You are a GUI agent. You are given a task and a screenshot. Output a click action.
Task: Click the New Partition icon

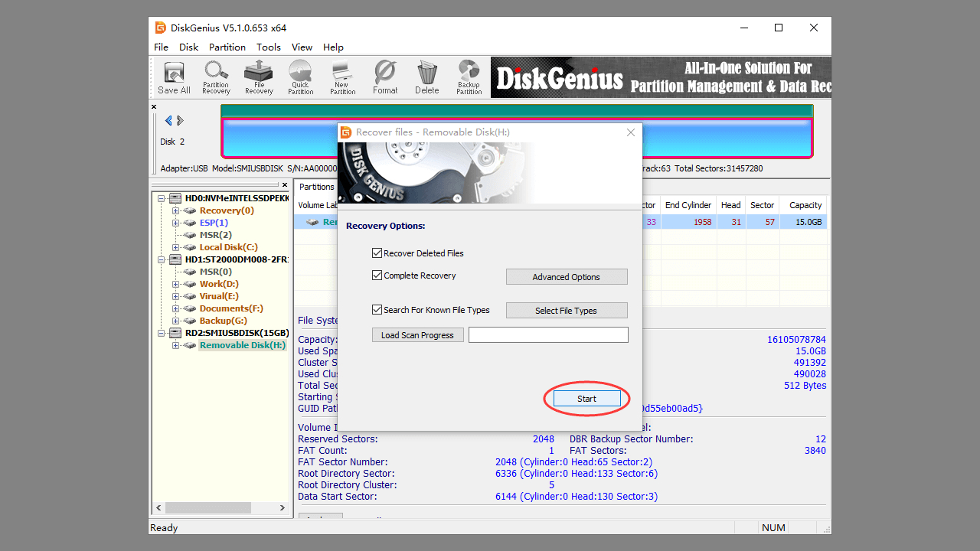[x=342, y=78]
